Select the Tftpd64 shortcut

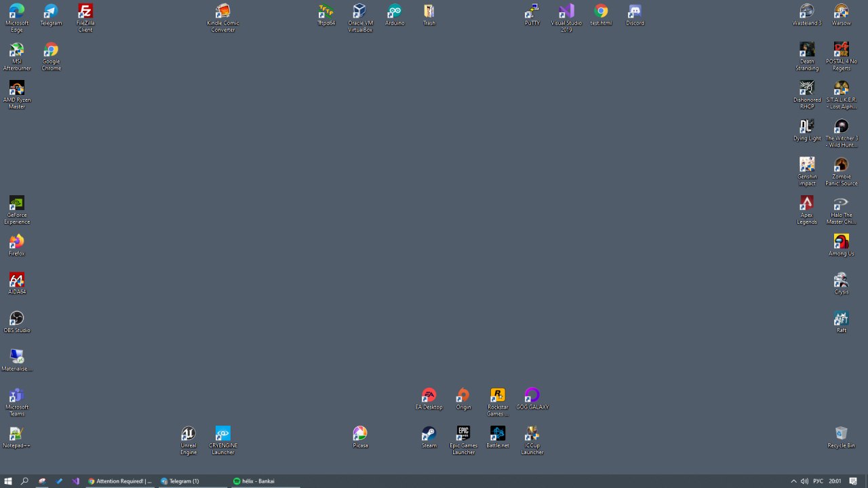(326, 15)
